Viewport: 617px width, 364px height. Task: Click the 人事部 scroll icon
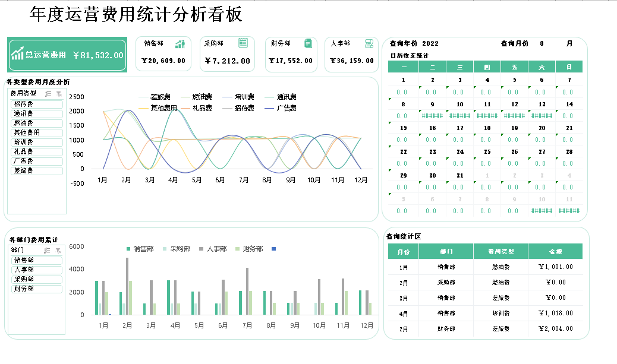tap(369, 43)
